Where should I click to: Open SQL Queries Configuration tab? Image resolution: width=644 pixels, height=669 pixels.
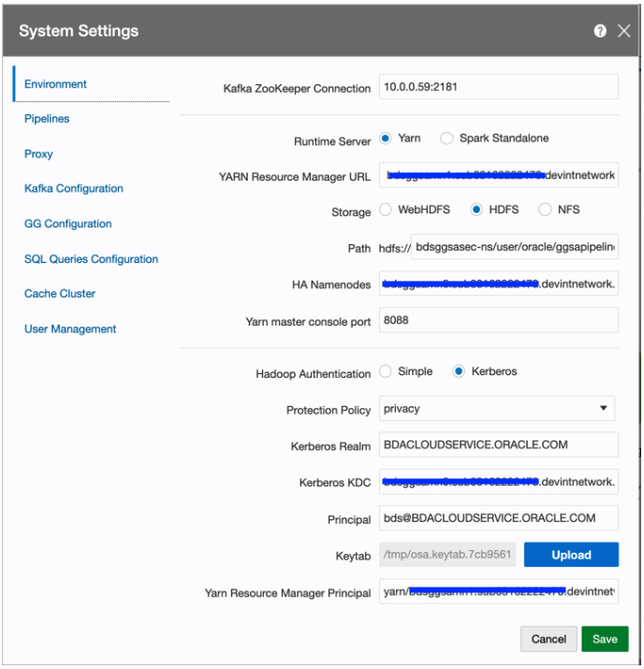tap(92, 259)
